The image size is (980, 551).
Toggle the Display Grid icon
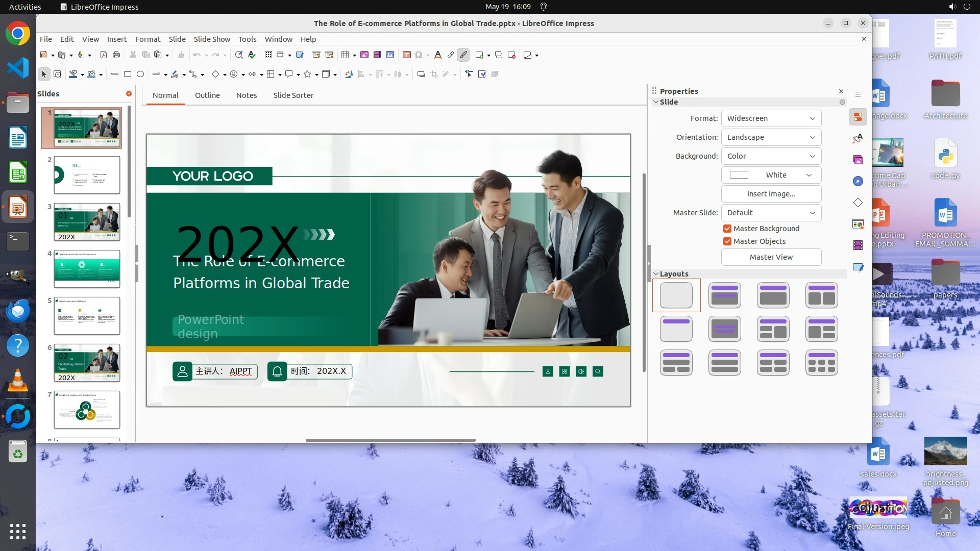click(x=268, y=55)
